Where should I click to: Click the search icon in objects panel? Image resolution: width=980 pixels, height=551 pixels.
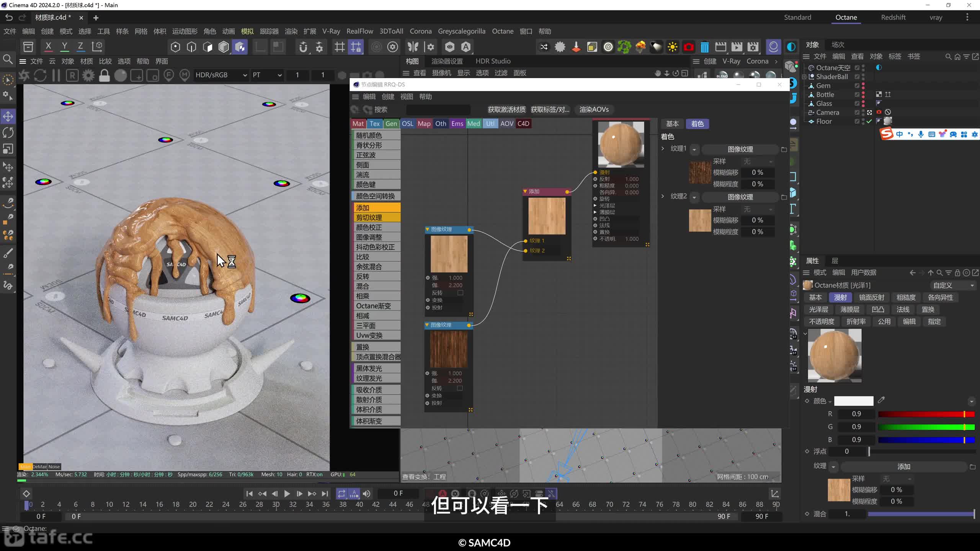(948, 57)
